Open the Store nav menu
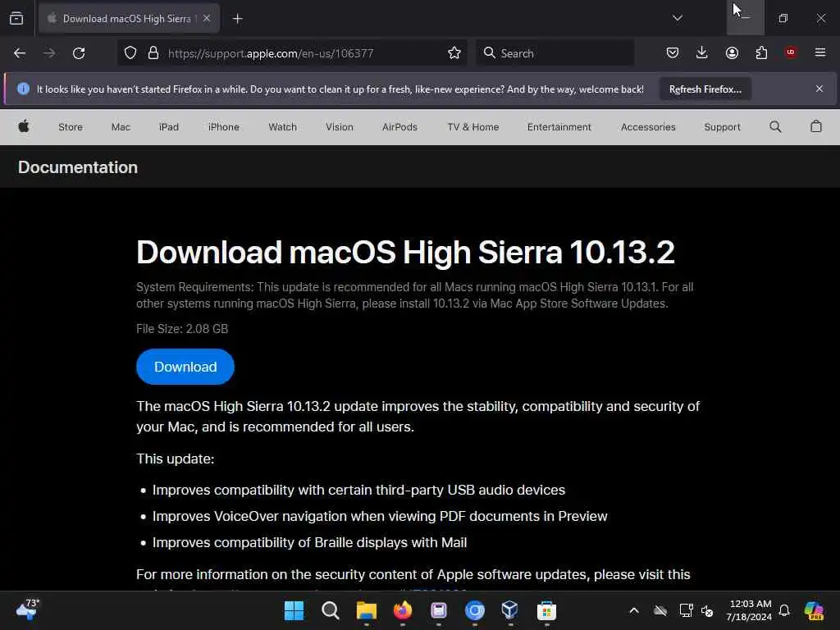The width and height of the screenshot is (840, 630). click(71, 127)
